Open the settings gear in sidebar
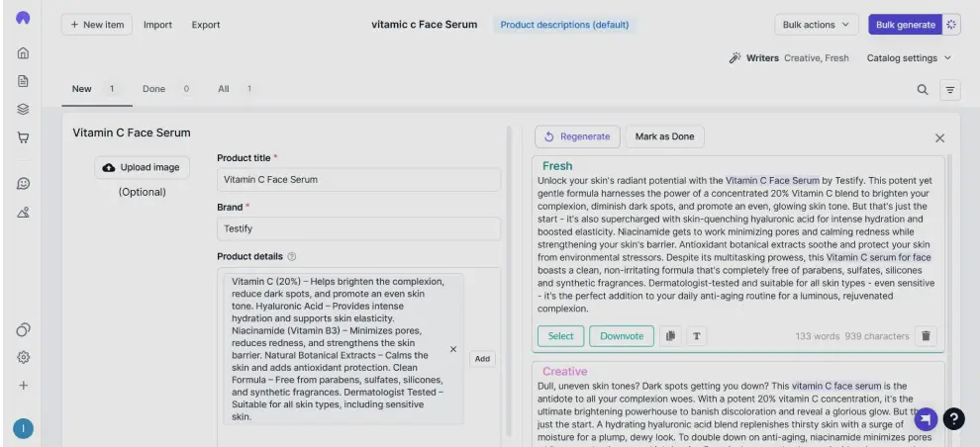The image size is (980, 447). pos(23,357)
